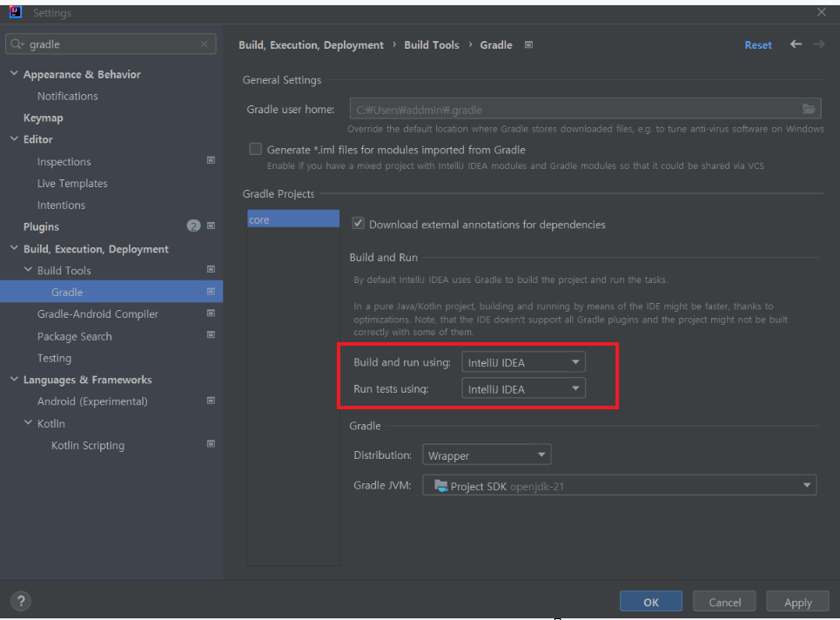Screen dimensions: 840x620
Task: Open the Keymap settings page
Action: 43,118
